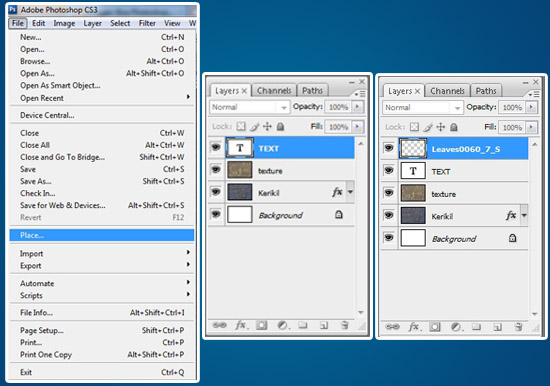Viewport: 550px width, 386px height.
Task: Lock image pixels brush icon in right panel
Action: [x=428, y=127]
